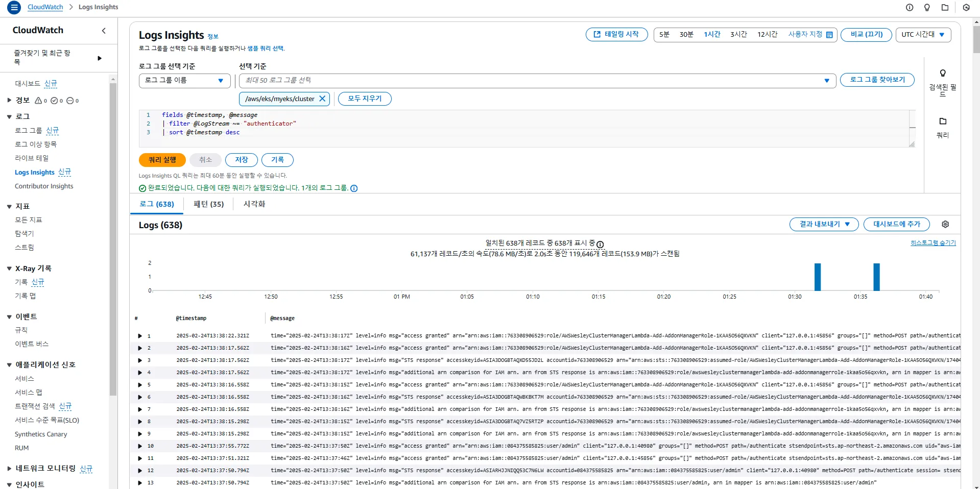Open the discovered fields lightbulb panel
Viewport: 980px width, 489px height.
(x=943, y=82)
